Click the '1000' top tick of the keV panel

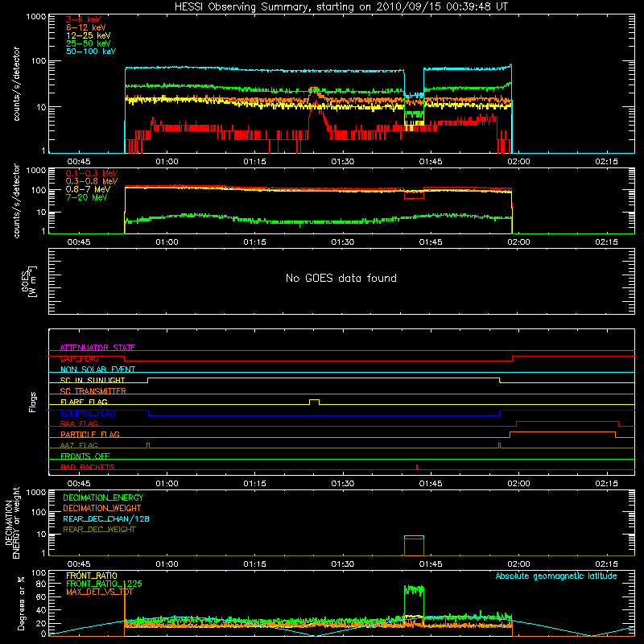coord(35,17)
